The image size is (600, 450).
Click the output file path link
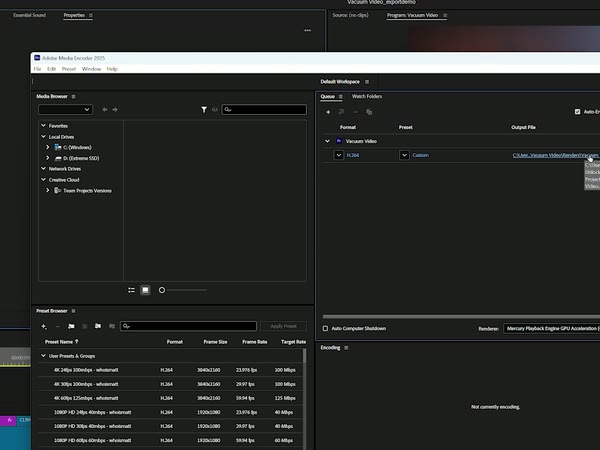[556, 155]
